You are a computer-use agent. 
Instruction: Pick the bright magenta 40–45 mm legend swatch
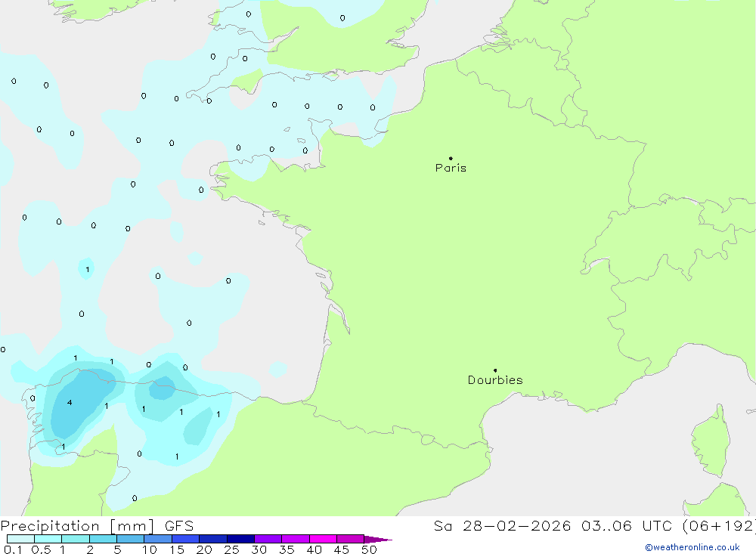323,539
